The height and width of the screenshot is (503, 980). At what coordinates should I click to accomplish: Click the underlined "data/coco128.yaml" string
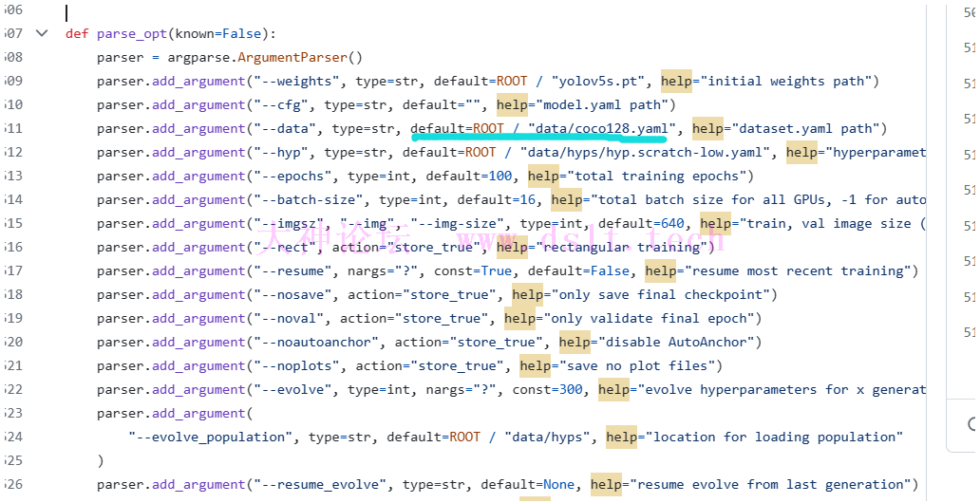pos(601,128)
